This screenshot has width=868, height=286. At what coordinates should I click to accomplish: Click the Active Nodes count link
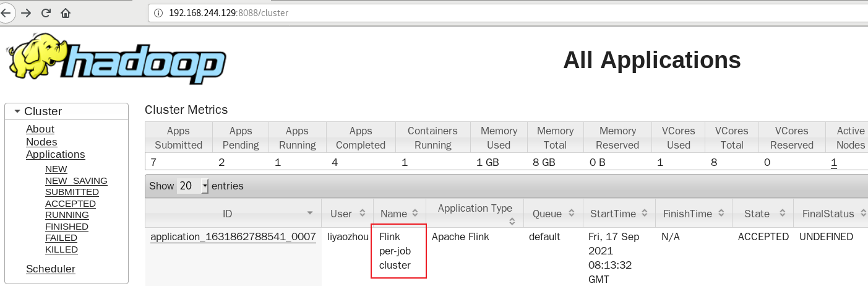point(834,163)
